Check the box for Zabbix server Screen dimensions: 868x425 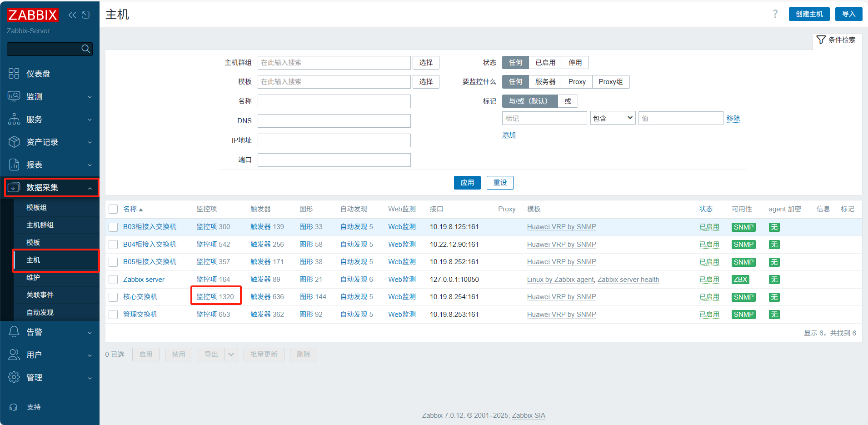[113, 280]
